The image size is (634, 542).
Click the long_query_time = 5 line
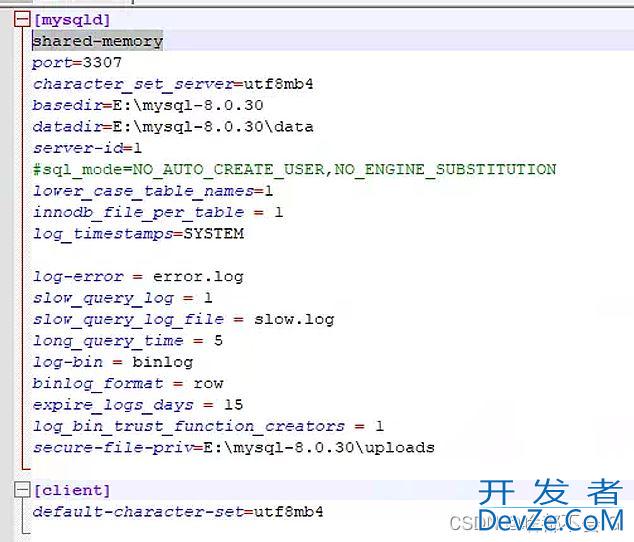[128, 341]
